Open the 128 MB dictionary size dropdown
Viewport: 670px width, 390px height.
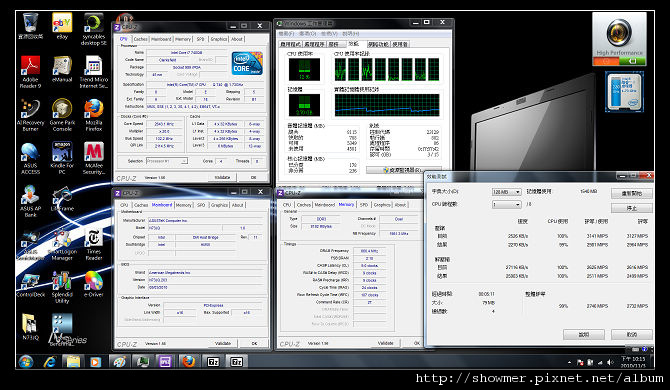point(506,192)
